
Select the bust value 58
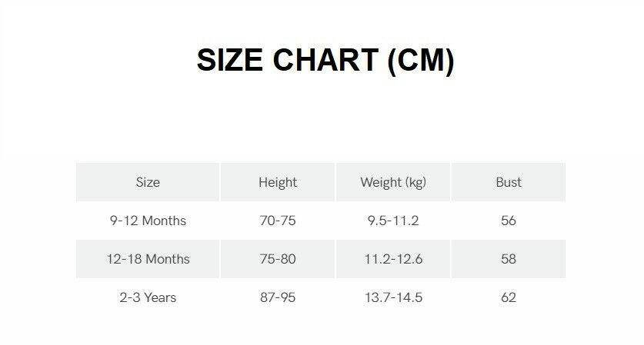coord(509,259)
